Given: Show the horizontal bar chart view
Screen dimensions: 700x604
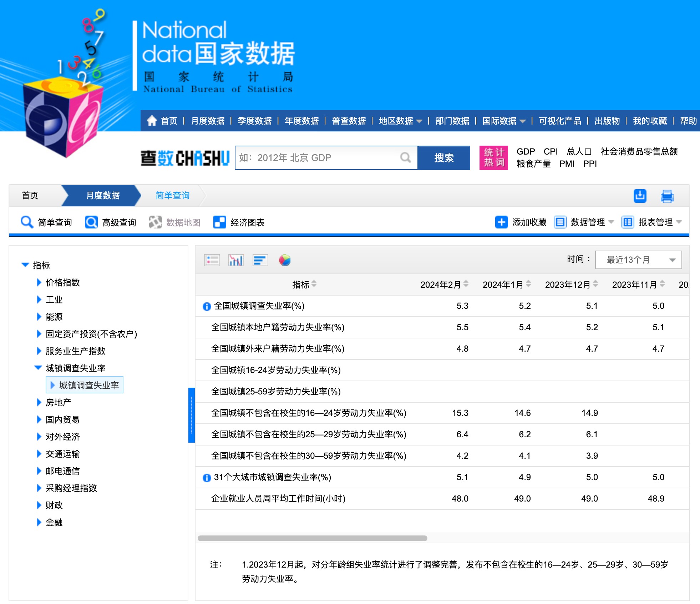Looking at the screenshot, I should (260, 260).
